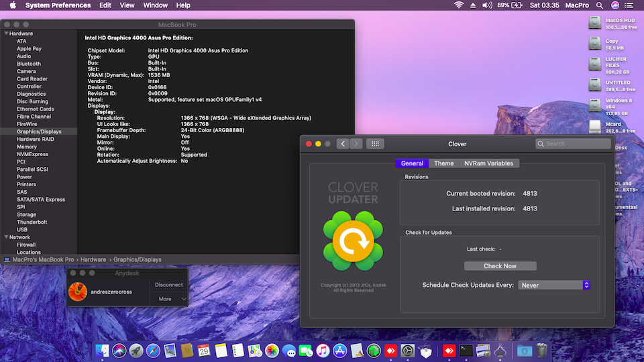
Task: Open App Store in the dock
Action: click(339, 351)
